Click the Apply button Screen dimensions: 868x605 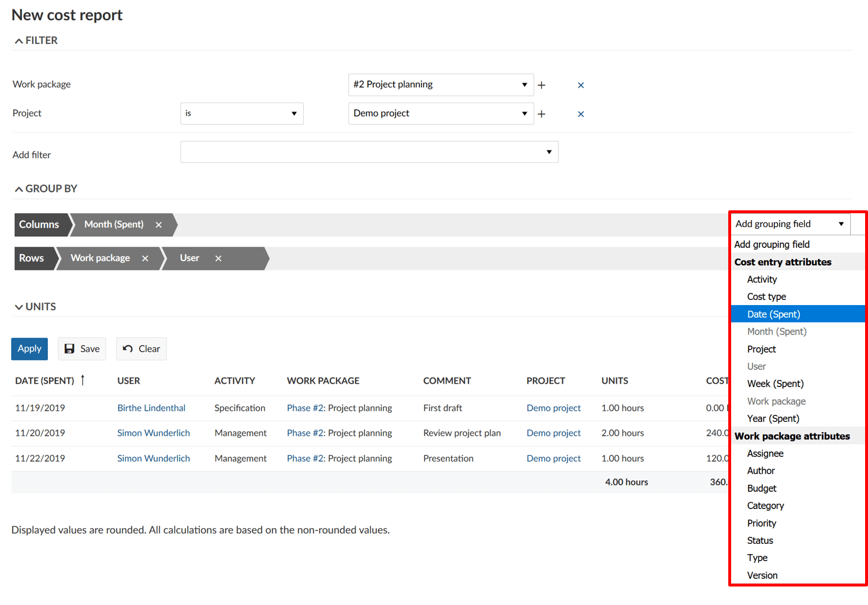pyautogui.click(x=29, y=348)
